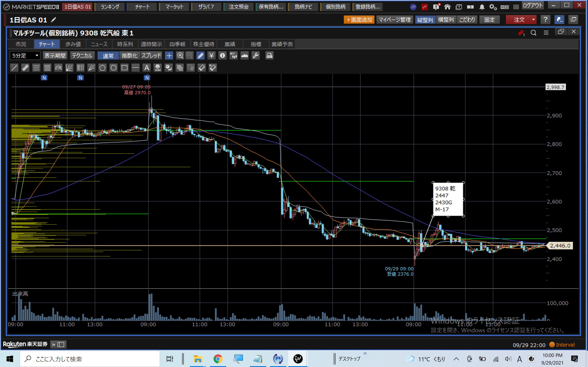Screen dimensions: 588x367
Task: Select the Fibonacci arc drawing tool
Action: tap(58, 68)
